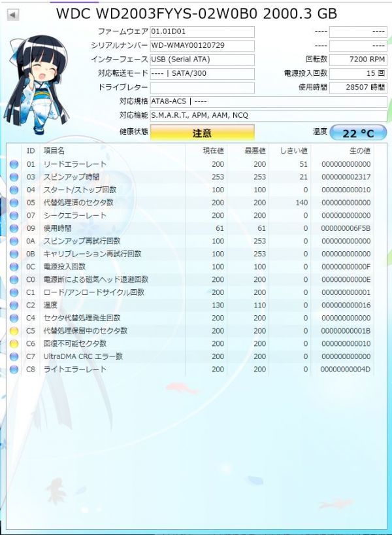Click raw value 000000006F5B

pos(346,228)
